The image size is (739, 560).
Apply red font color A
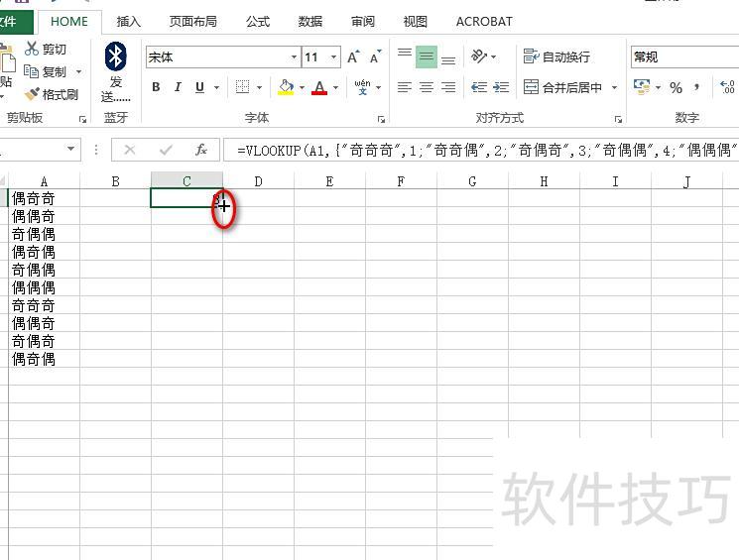[x=319, y=87]
